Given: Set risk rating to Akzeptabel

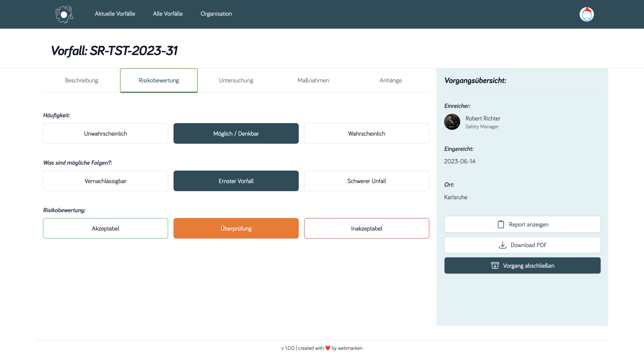Looking at the screenshot, I should pyautogui.click(x=105, y=228).
